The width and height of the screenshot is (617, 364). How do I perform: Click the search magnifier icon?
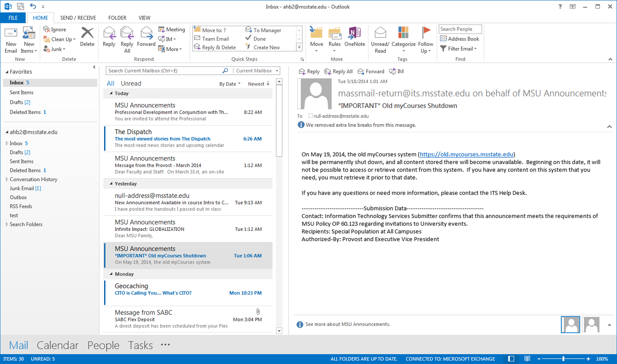click(x=225, y=71)
